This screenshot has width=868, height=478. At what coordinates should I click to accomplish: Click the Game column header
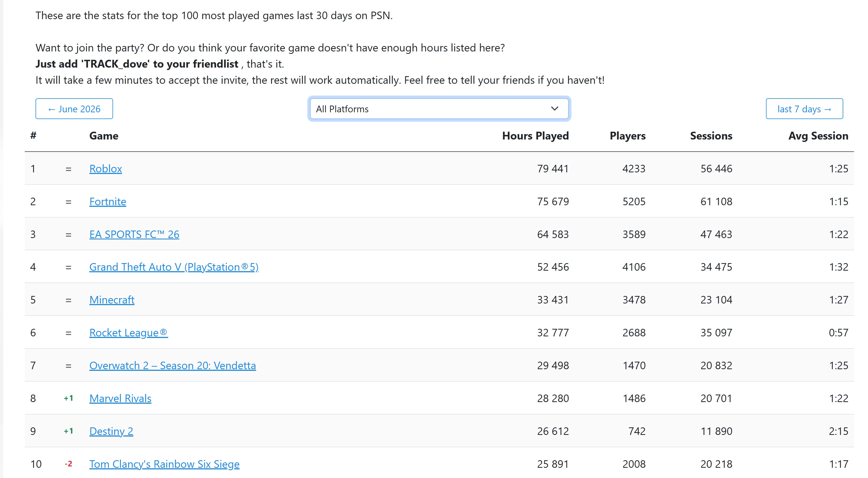tap(104, 135)
